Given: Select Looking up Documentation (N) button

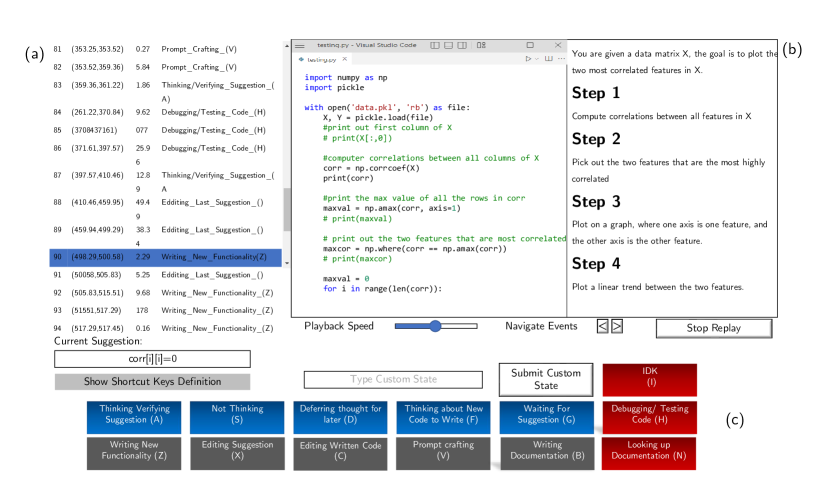Looking at the screenshot, I should tap(649, 453).
